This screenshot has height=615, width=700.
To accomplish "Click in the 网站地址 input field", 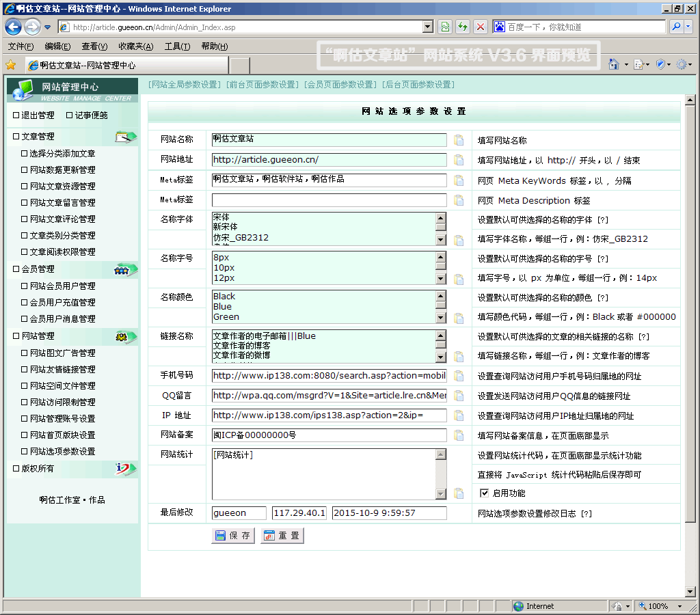I will click(x=328, y=160).
